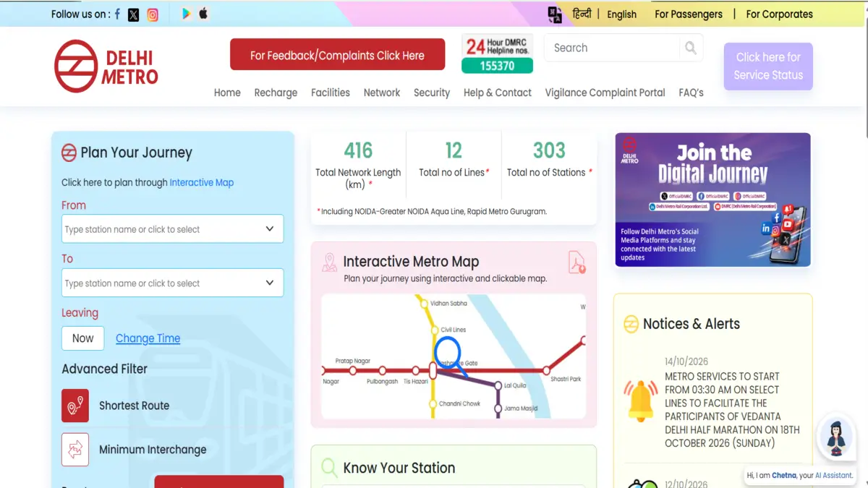Click the Shortest Route icon
The width and height of the screenshot is (868, 488).
tap(75, 406)
